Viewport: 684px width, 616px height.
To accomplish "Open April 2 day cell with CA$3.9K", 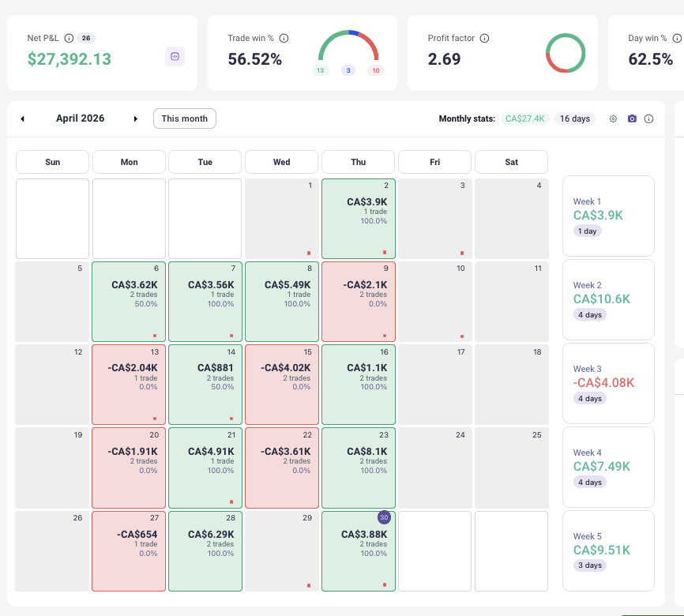I will click(x=358, y=219).
